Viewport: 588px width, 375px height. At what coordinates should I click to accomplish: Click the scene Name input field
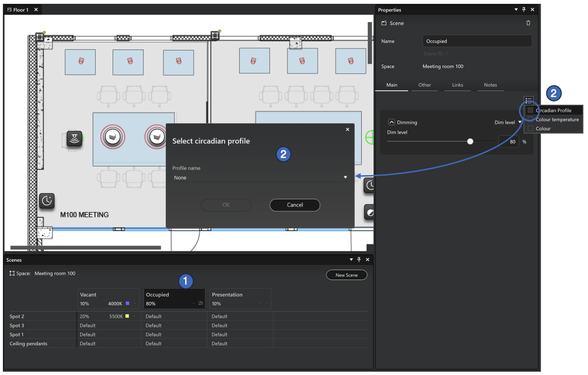click(477, 41)
